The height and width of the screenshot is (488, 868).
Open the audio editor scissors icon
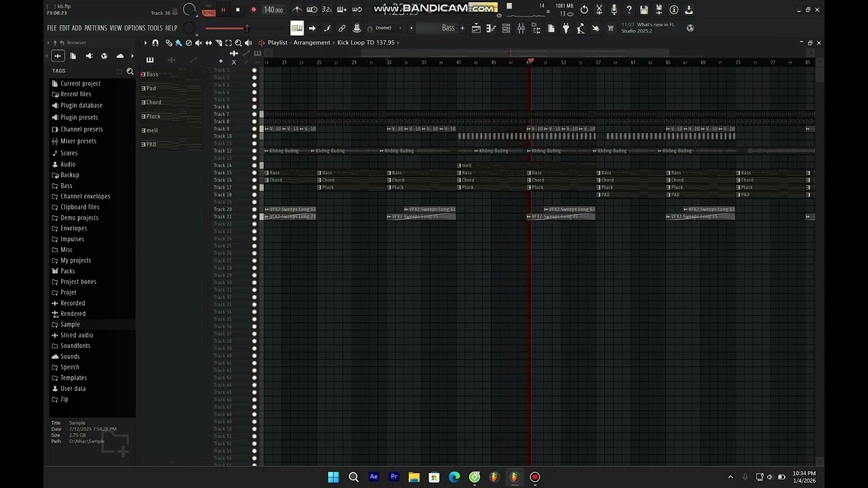tap(599, 9)
